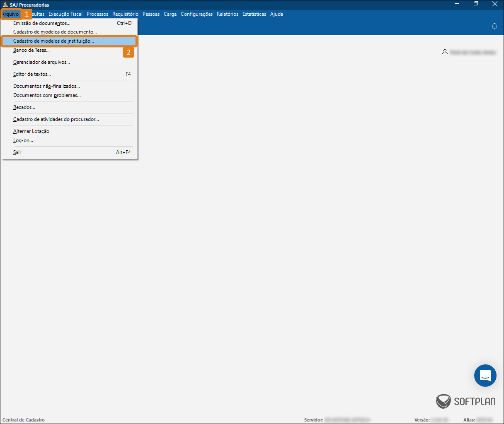Click the user profile icon

click(445, 52)
